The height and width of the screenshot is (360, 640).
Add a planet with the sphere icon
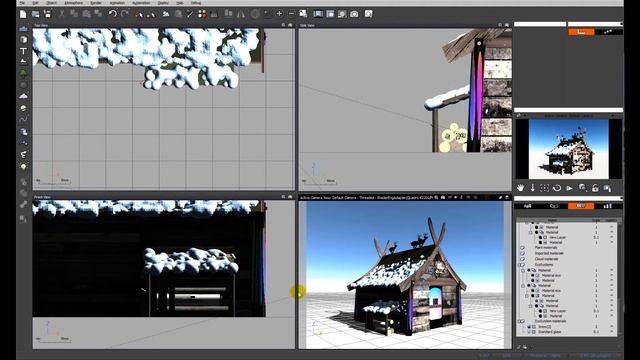click(23, 108)
